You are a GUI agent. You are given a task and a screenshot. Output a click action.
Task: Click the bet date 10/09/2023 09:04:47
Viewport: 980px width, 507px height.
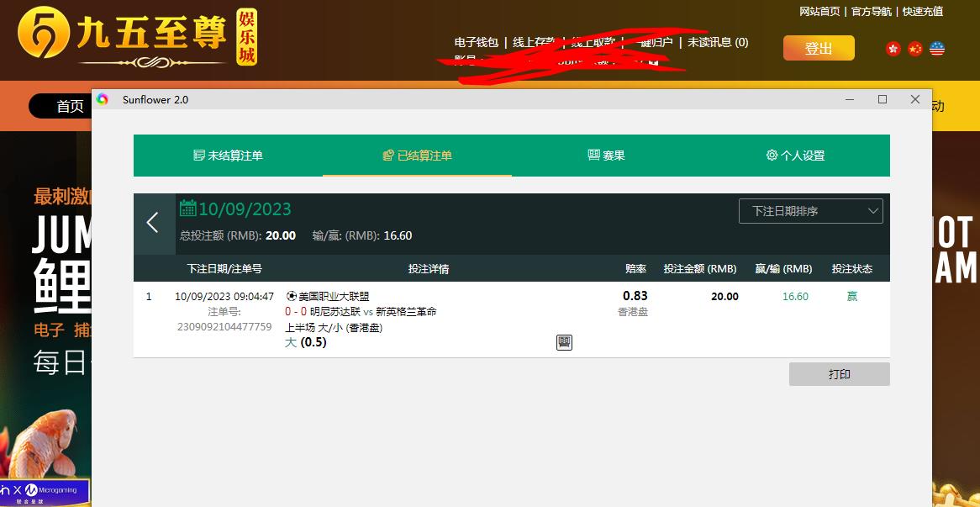pyautogui.click(x=224, y=296)
